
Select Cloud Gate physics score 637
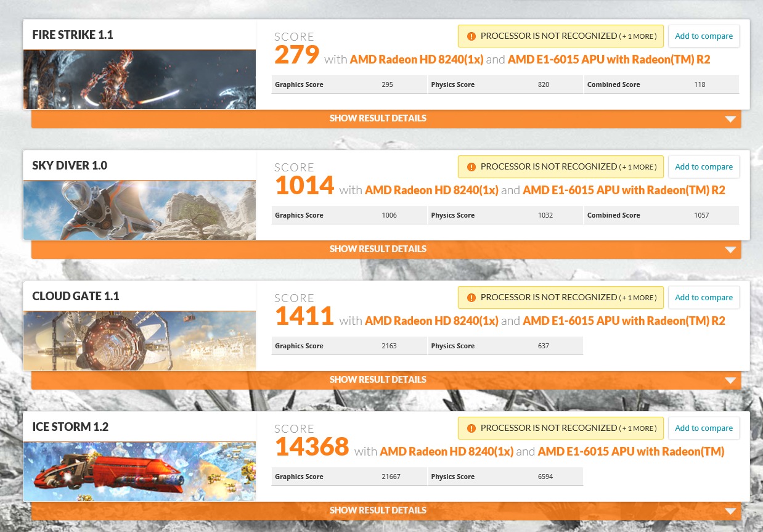544,346
